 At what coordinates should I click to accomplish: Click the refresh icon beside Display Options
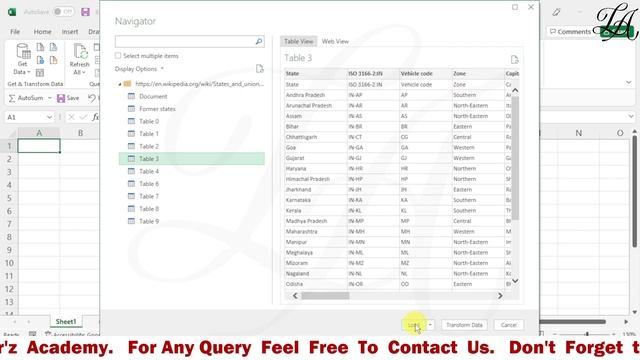260,69
